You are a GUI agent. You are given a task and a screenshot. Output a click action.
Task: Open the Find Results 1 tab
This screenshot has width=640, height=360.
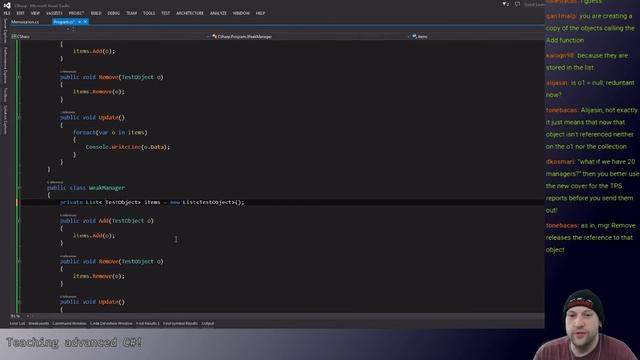[148, 324]
